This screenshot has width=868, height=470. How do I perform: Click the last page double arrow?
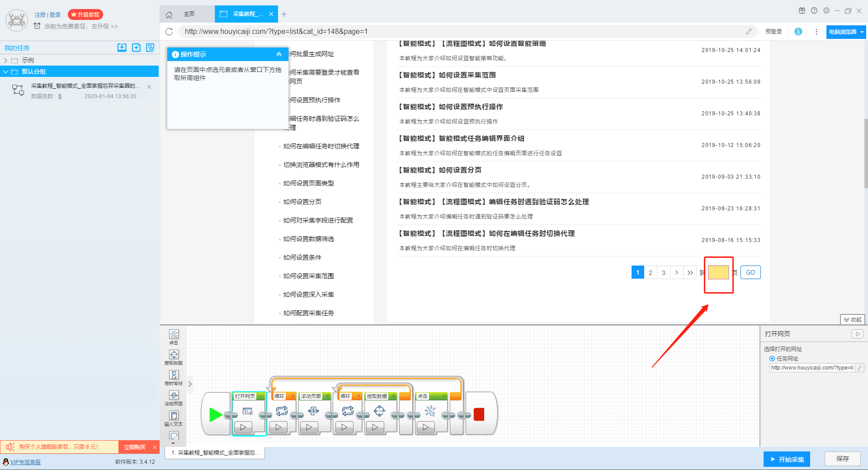[690, 272]
